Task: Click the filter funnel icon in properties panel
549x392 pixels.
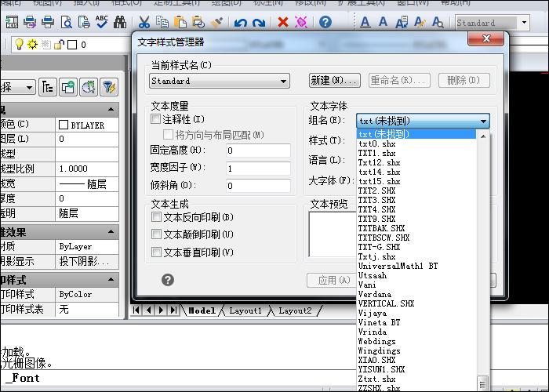Action: [109, 87]
